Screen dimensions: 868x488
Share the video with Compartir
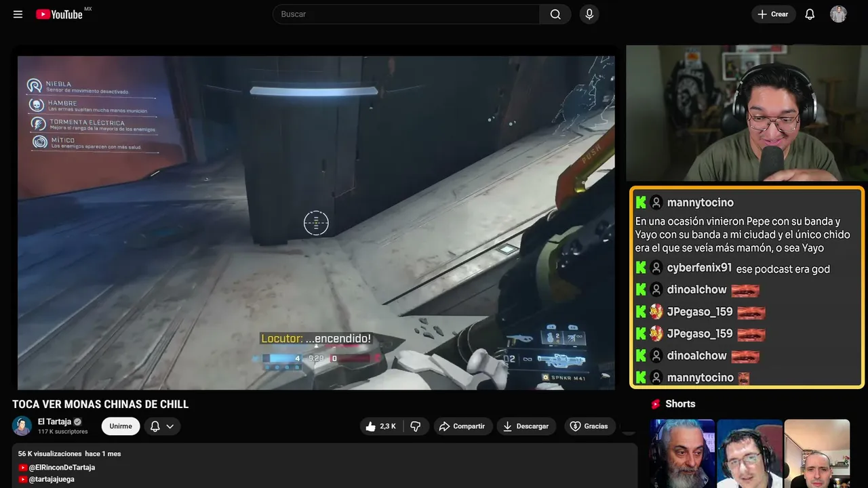click(463, 426)
